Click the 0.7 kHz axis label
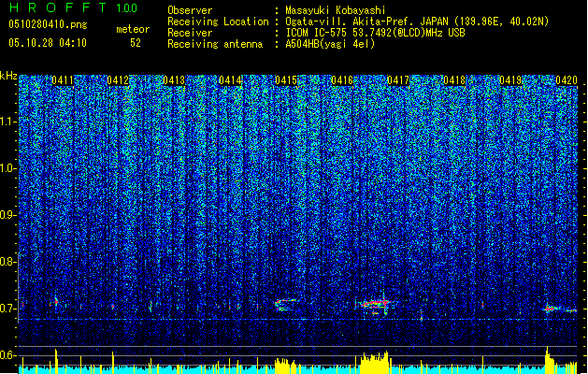This screenshot has width=588, height=374. (x=8, y=309)
